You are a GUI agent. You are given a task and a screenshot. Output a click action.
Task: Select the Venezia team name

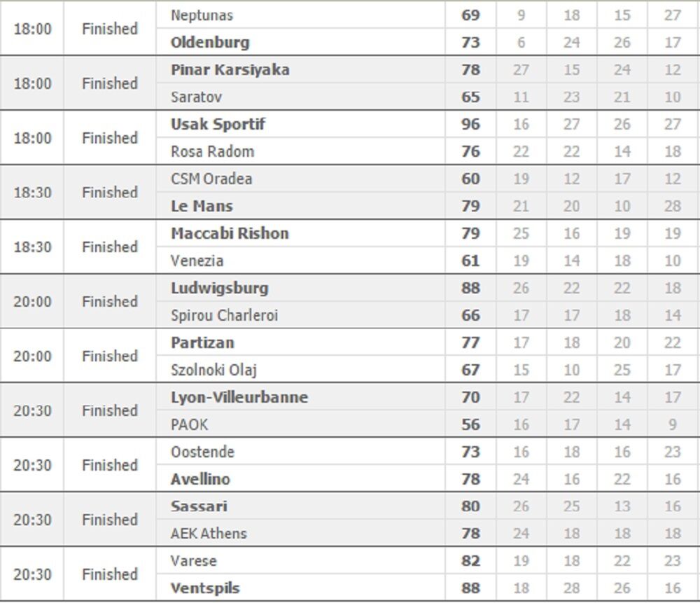[x=197, y=261]
